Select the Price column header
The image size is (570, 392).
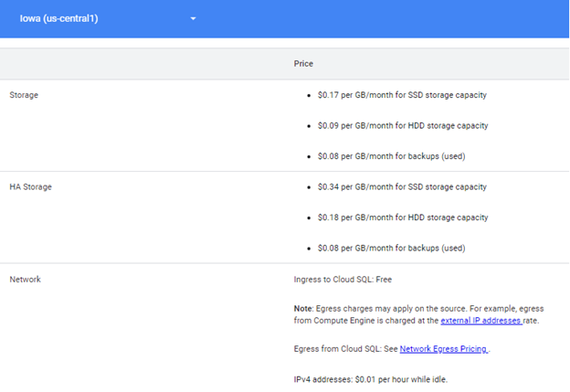(303, 64)
